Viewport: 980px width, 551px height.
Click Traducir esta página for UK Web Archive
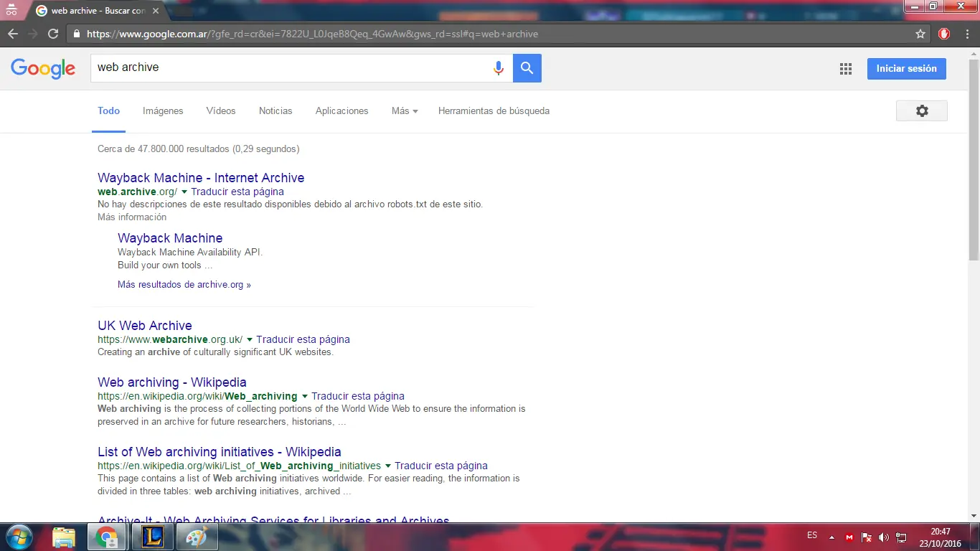(x=303, y=339)
